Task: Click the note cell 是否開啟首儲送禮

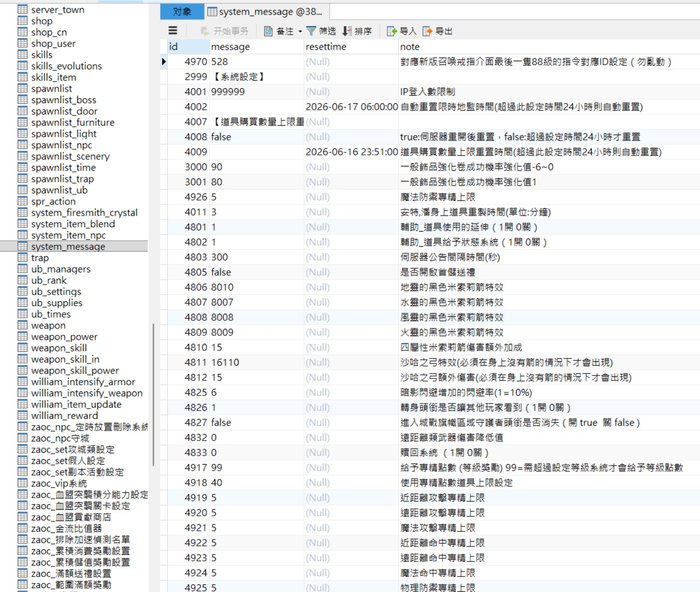Action: 549,272
